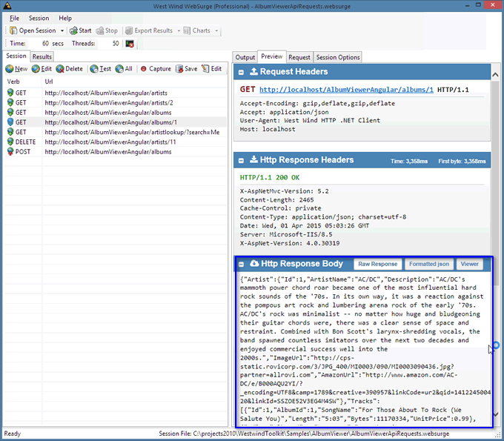This screenshot has width=504, height=441.
Task: Open the File menu
Action: pos(15,18)
